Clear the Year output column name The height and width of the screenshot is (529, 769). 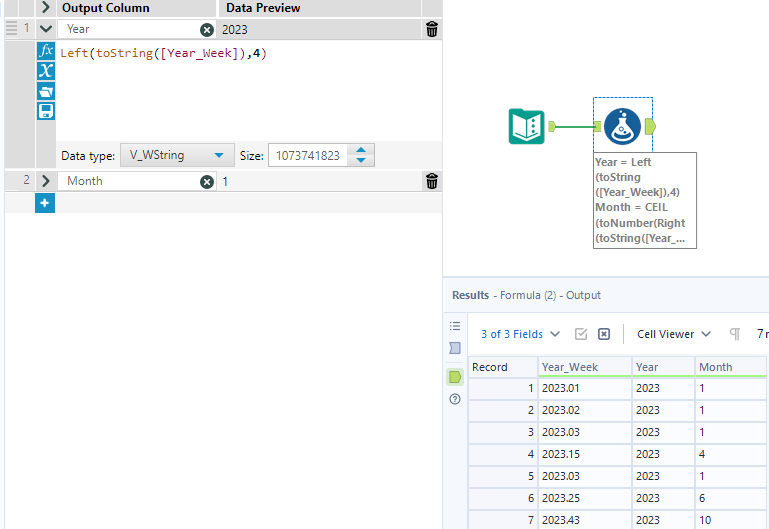tap(207, 30)
